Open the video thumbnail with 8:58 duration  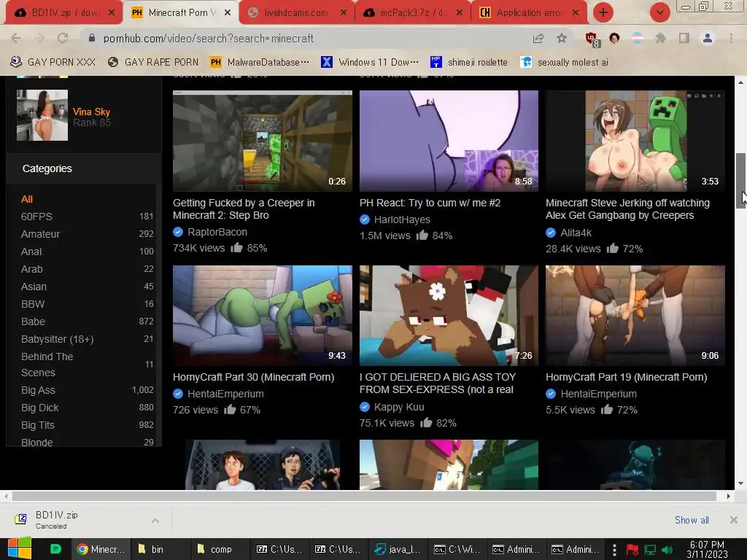(449, 141)
